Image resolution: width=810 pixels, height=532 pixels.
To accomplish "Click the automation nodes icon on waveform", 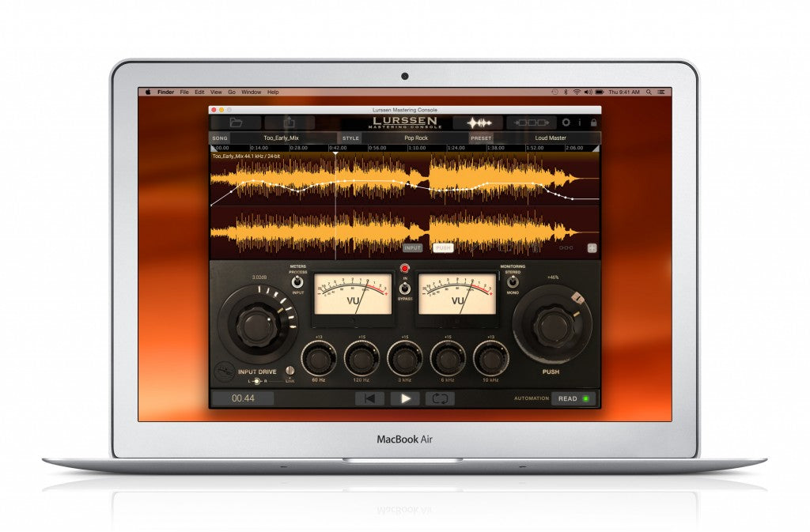I will tap(566, 248).
